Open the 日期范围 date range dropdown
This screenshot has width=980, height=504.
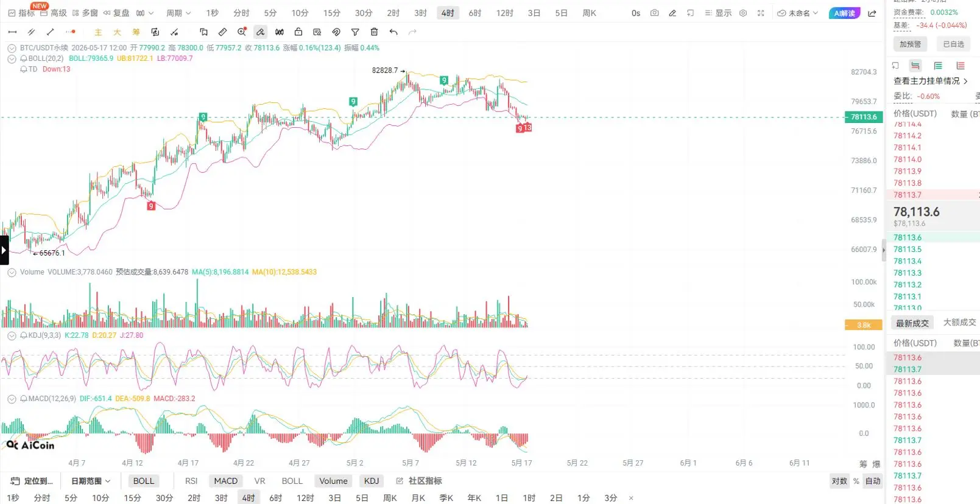click(x=91, y=481)
